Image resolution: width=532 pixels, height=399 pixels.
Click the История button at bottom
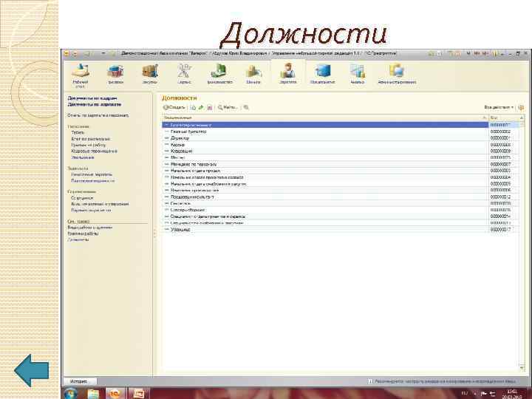[80, 381]
